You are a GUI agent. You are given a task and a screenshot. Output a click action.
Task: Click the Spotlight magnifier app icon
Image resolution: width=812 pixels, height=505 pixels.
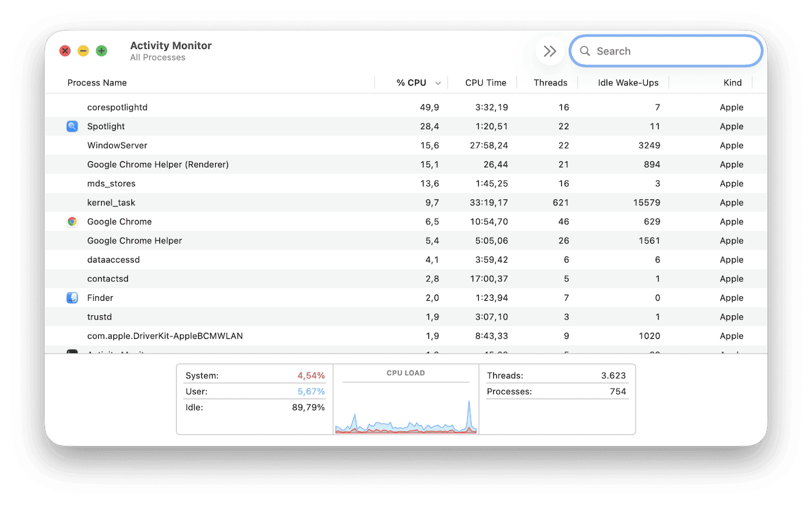(x=72, y=126)
